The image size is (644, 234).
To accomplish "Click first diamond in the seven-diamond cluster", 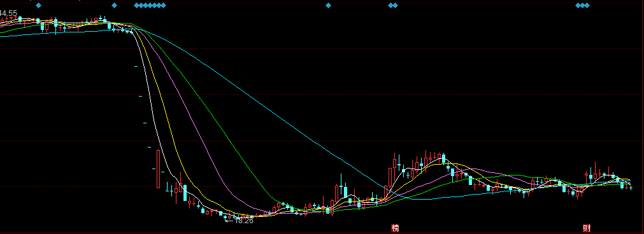I will [137, 5].
